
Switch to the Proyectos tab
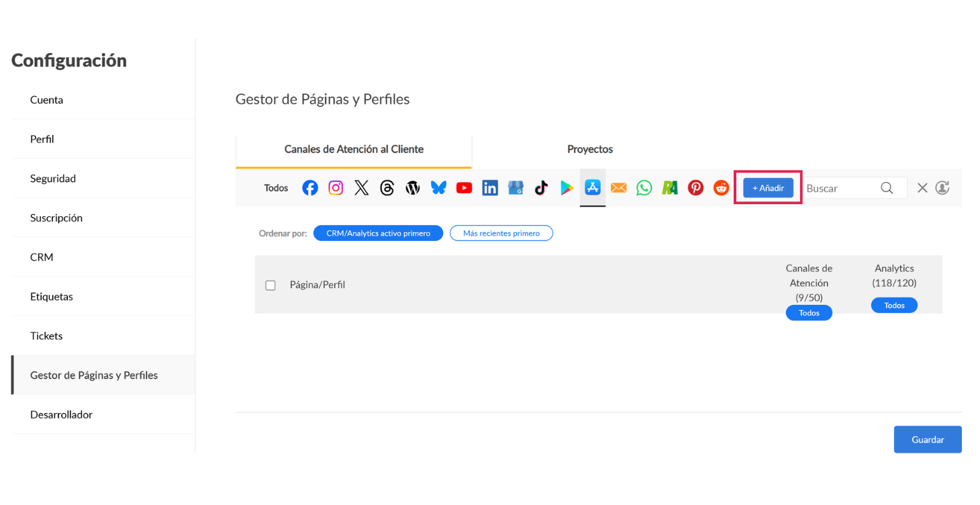(589, 149)
